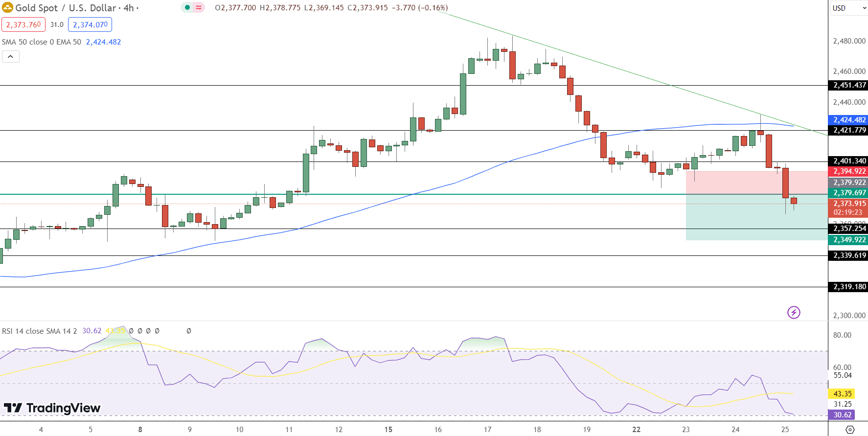This screenshot has width=868, height=436.
Task: Click date 22 on the time axis
Action: (x=636, y=430)
